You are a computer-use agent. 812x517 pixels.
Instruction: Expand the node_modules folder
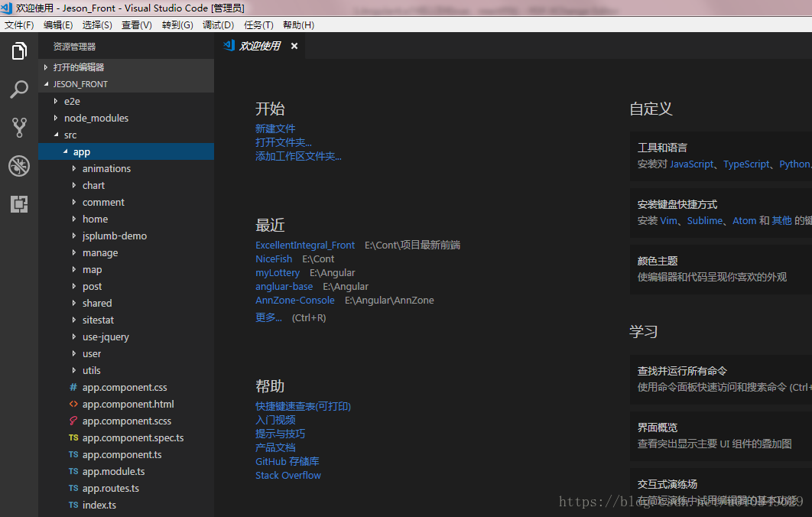point(55,118)
